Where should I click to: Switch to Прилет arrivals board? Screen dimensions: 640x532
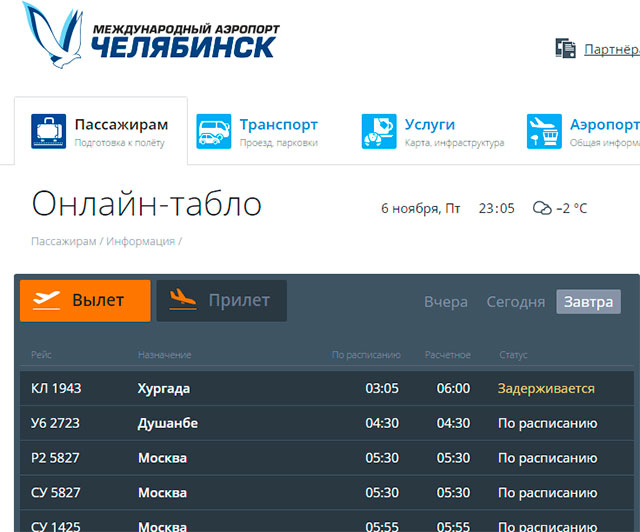[221, 300]
